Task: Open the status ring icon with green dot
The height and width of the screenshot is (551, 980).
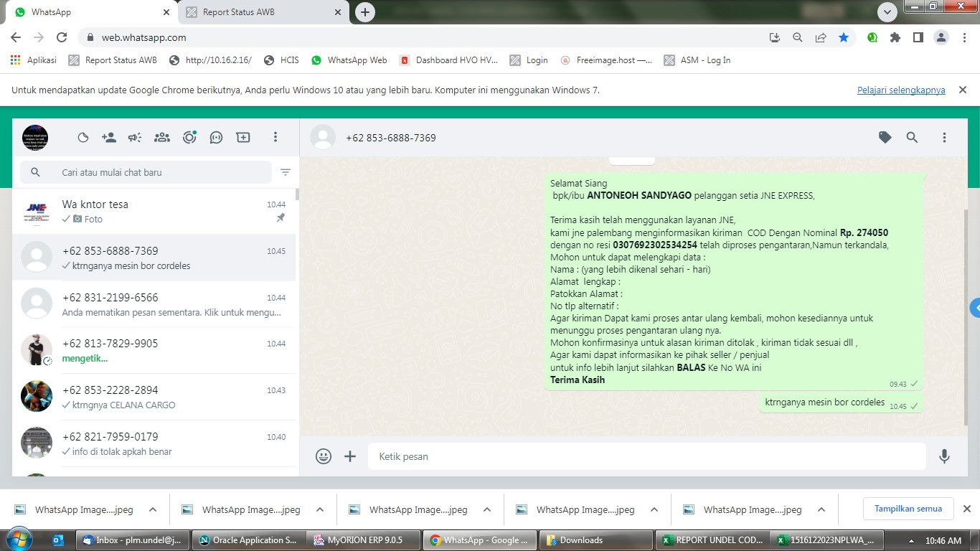Action: click(x=189, y=138)
